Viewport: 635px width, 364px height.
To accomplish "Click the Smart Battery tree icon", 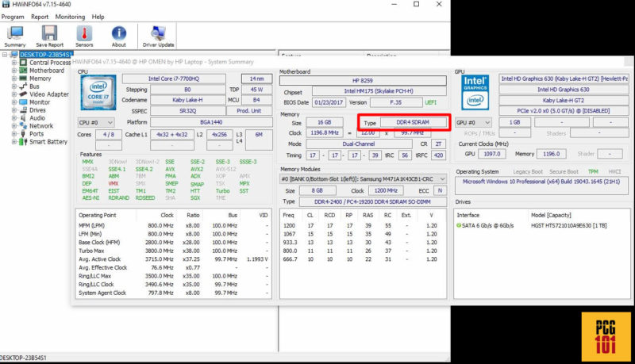I will coord(24,142).
